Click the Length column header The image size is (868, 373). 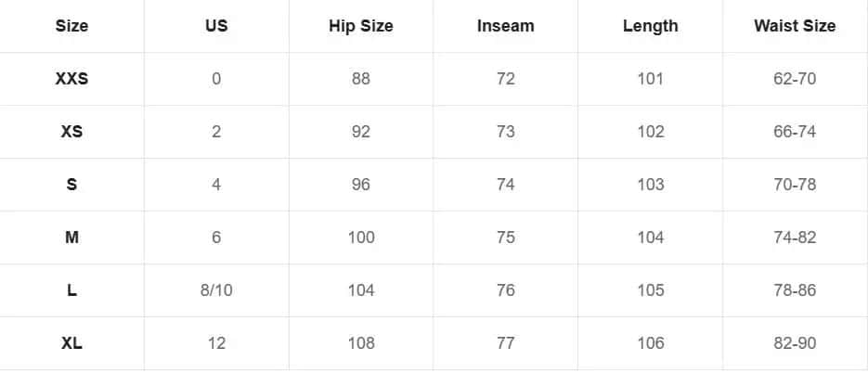click(651, 26)
